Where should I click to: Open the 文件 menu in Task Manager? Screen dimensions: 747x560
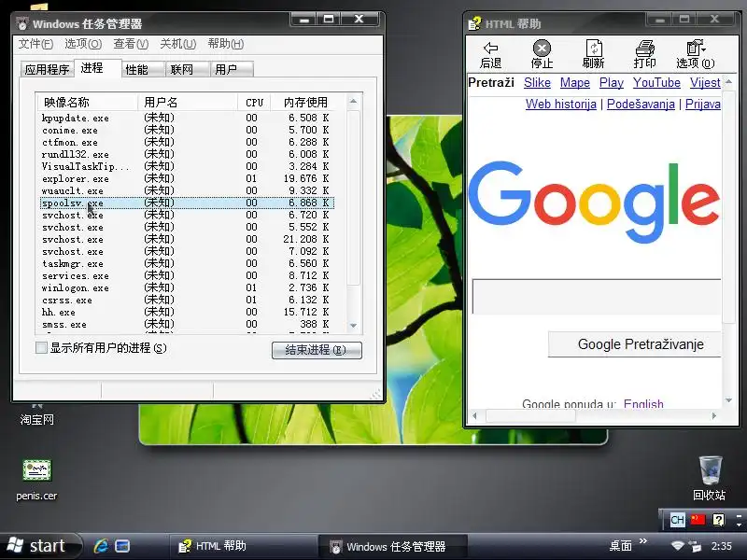35,44
